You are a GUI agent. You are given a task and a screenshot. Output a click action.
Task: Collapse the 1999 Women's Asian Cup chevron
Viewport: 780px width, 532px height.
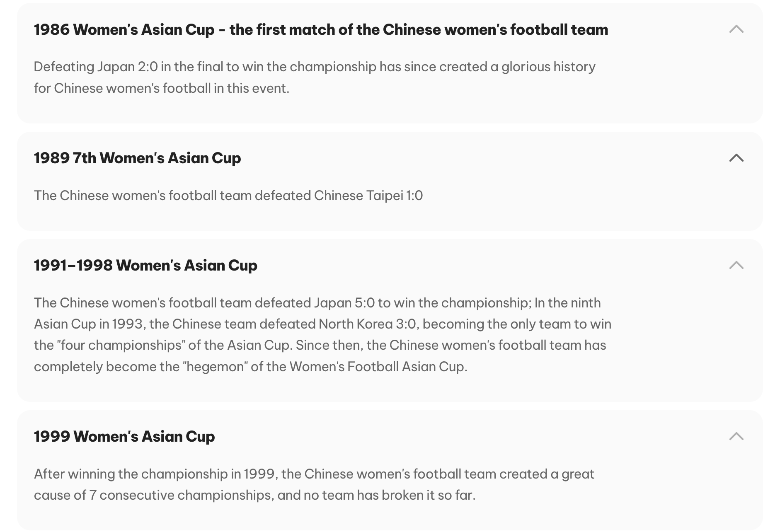(x=736, y=436)
